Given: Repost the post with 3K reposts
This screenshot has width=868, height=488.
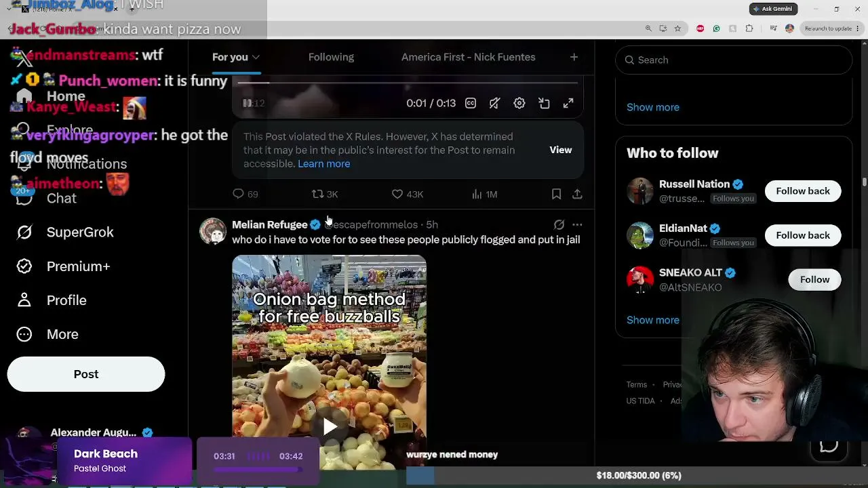Looking at the screenshot, I should (325, 195).
